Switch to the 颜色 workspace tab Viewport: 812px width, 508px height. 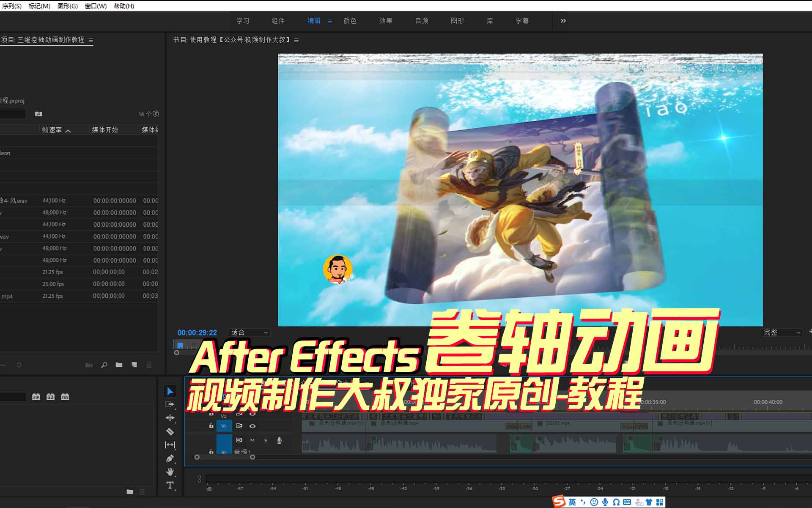click(350, 21)
